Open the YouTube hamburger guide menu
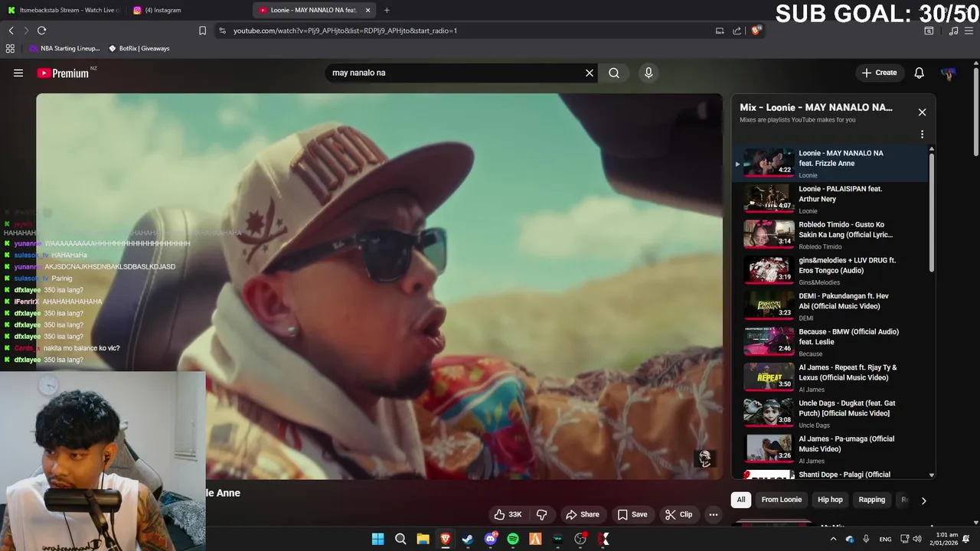The image size is (980, 551). click(x=18, y=73)
